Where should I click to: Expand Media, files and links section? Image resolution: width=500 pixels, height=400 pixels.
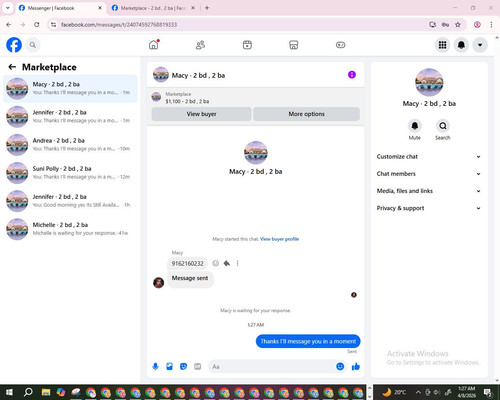(x=429, y=191)
